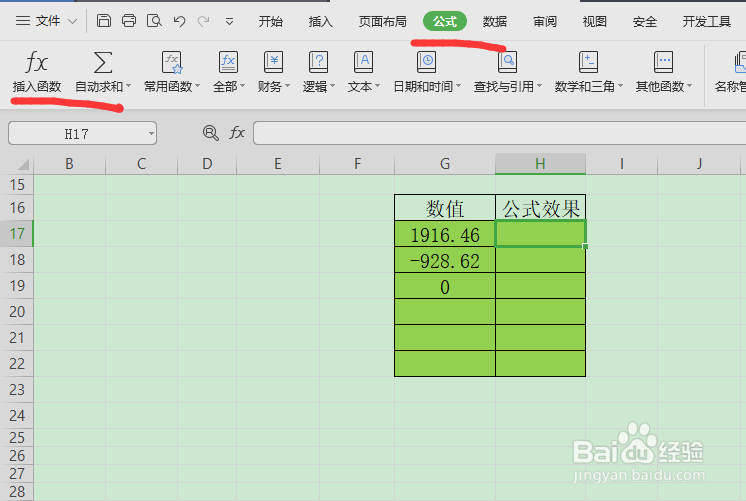Expand the 文本 dropdown arrow
The width and height of the screenshot is (746, 501).
coord(378,87)
